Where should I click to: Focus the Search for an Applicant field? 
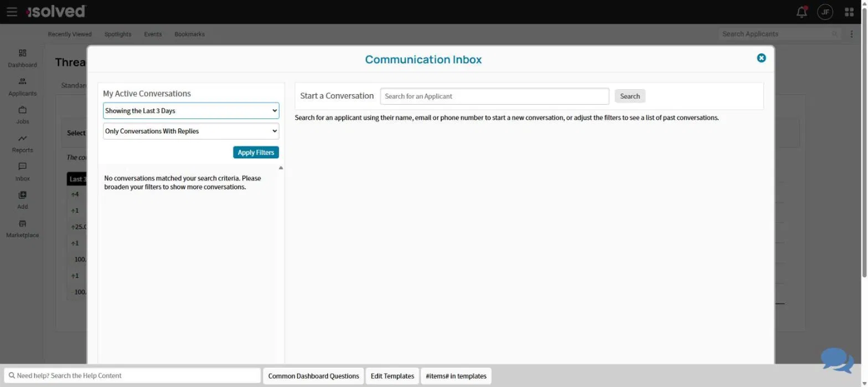[x=494, y=96]
